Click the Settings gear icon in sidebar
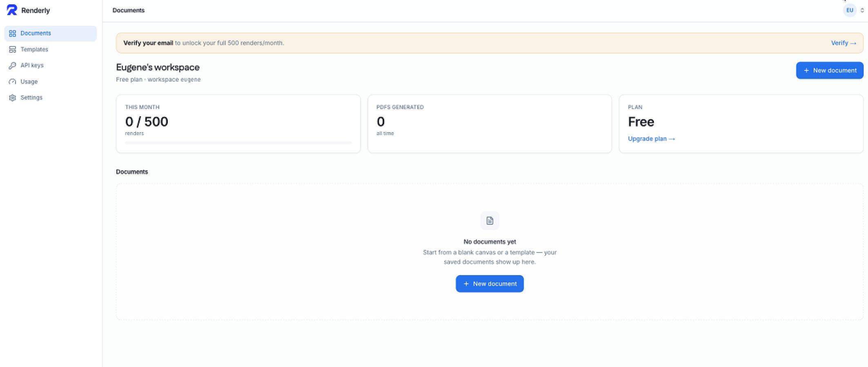Image resolution: width=868 pixels, height=367 pixels. pyautogui.click(x=13, y=97)
